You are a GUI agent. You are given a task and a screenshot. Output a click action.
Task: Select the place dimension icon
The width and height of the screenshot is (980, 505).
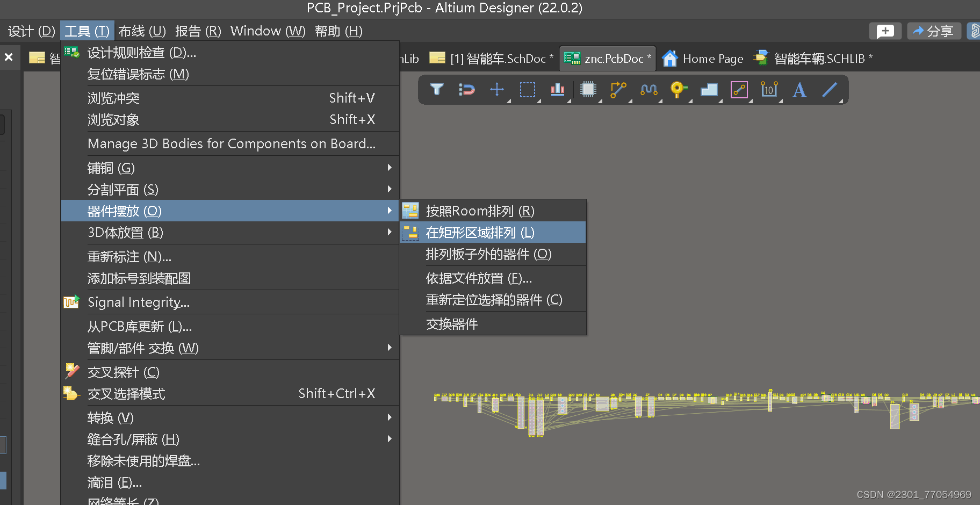769,90
